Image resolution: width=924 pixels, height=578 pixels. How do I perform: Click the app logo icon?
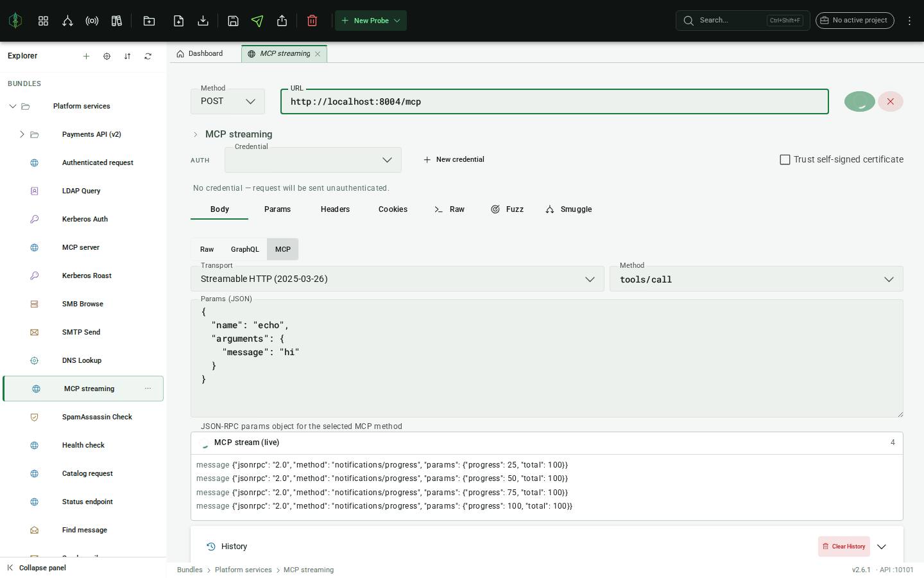15,21
